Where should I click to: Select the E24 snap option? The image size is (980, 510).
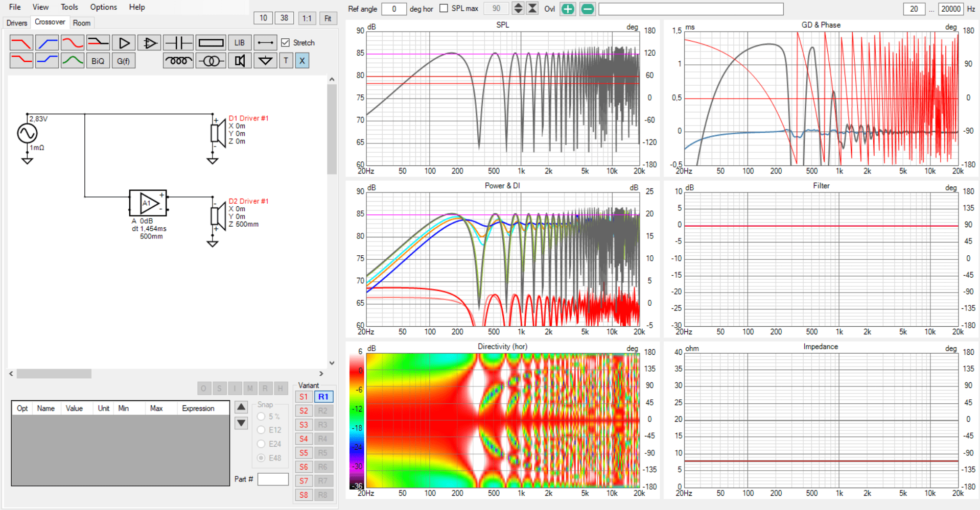(x=261, y=444)
